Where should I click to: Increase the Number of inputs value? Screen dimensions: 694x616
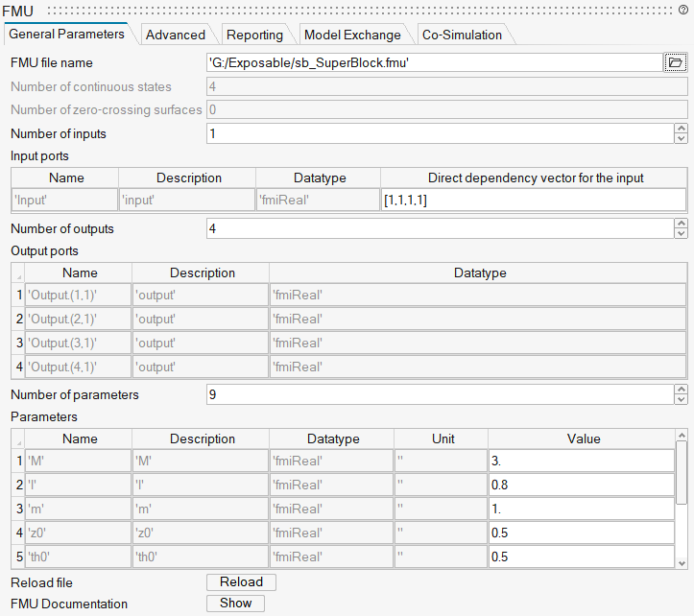681,129
